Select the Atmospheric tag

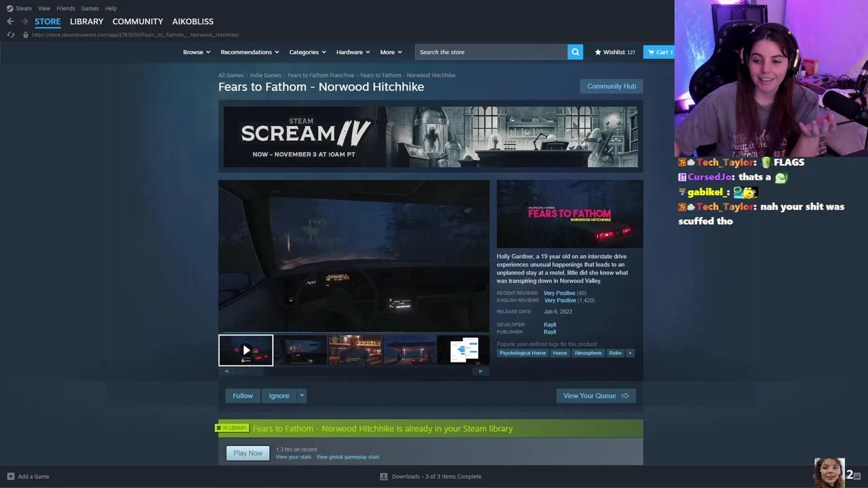point(588,353)
